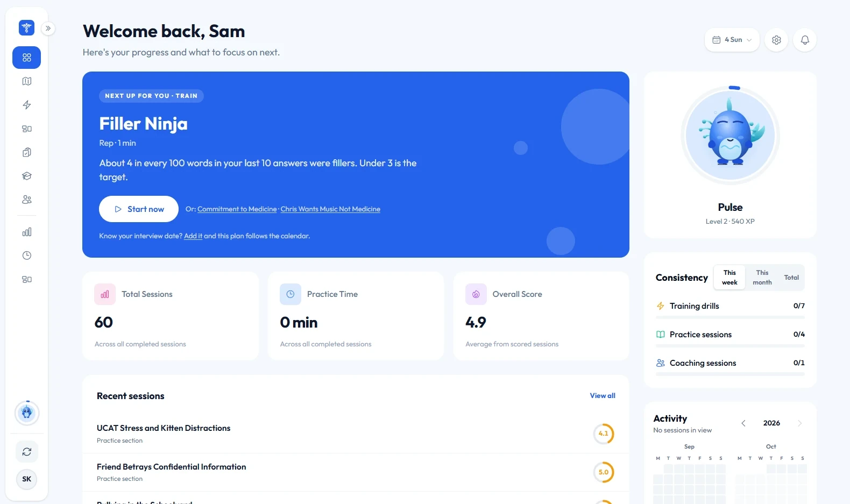850x504 pixels.
Task: Switch Consistency to This week
Action: [729, 278]
